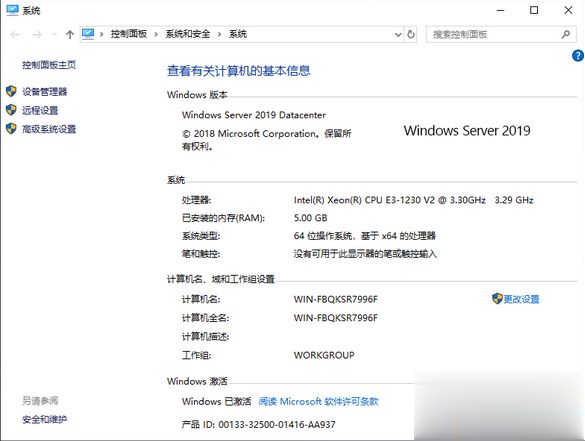Click the 64 位操作系统 system type value

tap(365, 236)
